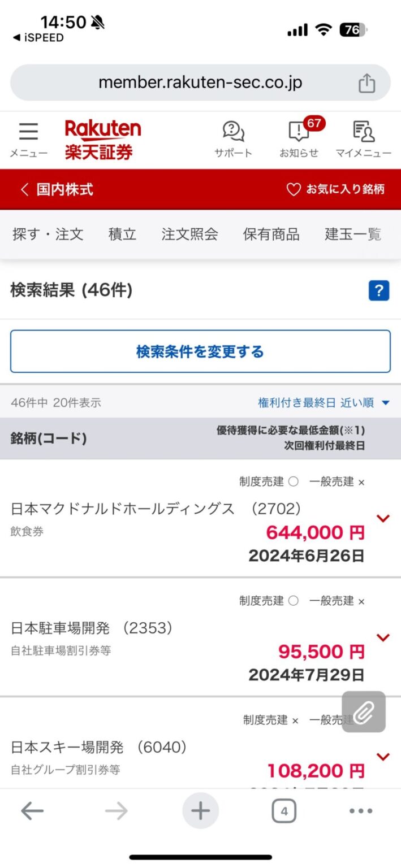Click the 検索条件を変更する button
The image size is (401, 868).
(200, 351)
